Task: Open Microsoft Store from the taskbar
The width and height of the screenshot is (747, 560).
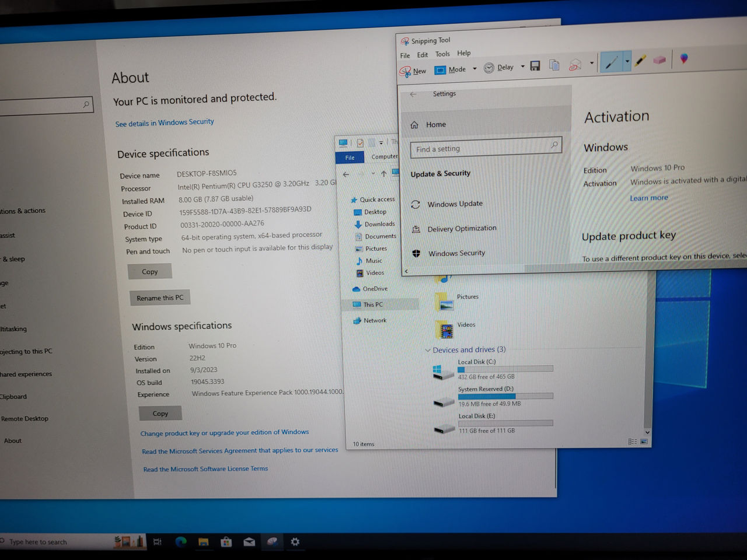Action: (226, 542)
